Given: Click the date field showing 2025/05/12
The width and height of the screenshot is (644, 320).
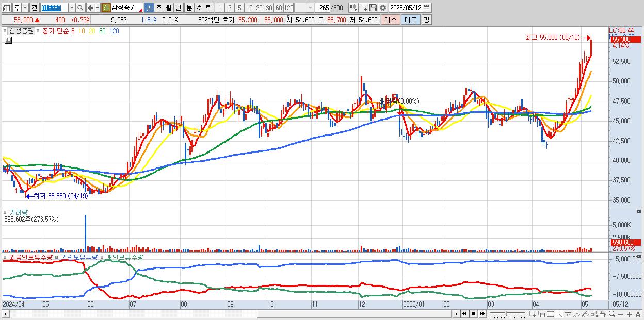Looking at the screenshot, I should tap(405, 8).
